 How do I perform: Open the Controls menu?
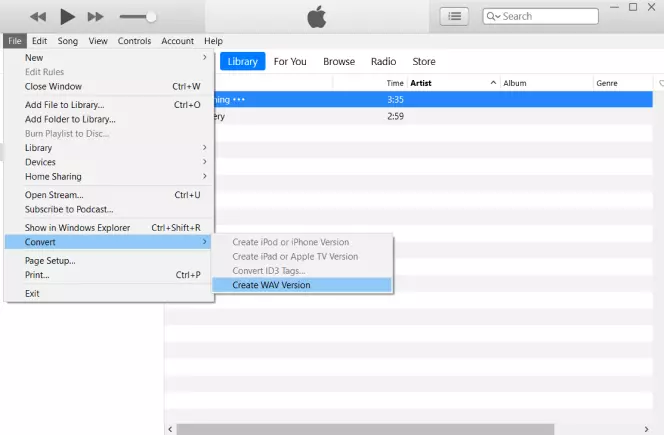click(134, 41)
